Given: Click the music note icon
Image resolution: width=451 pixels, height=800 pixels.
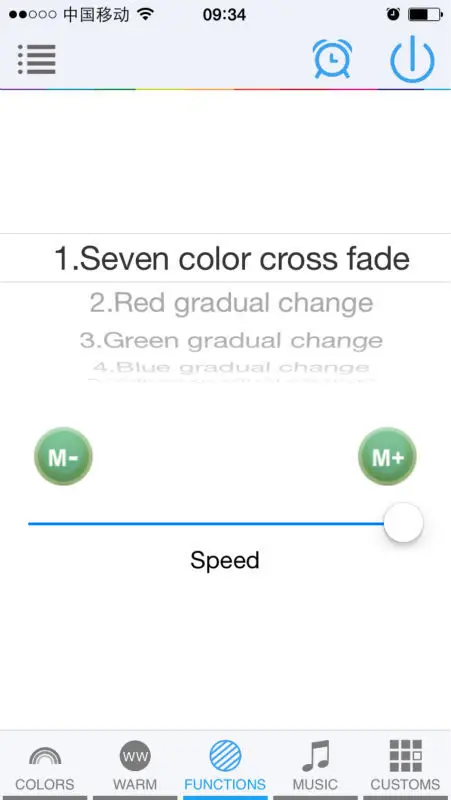Looking at the screenshot, I should (x=316, y=756).
